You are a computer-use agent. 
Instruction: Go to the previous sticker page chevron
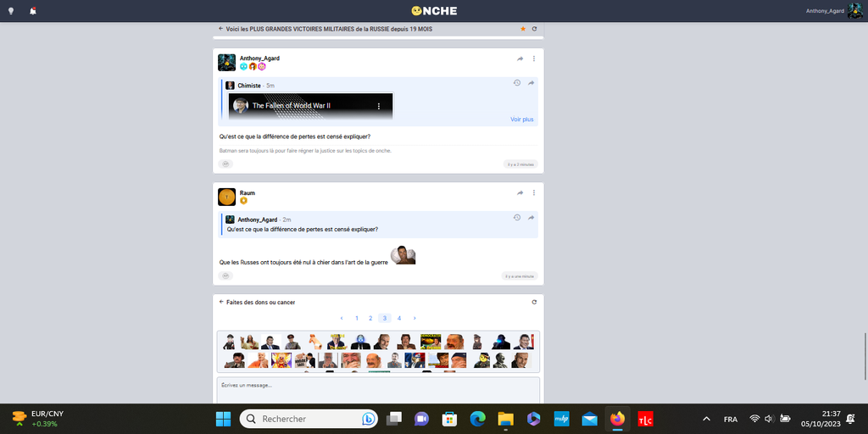[342, 319]
